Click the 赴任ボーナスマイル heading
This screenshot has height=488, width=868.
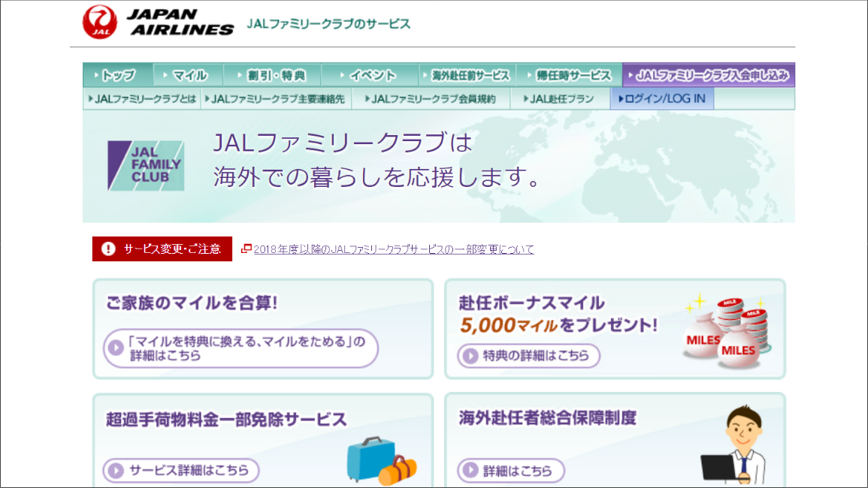point(531,303)
